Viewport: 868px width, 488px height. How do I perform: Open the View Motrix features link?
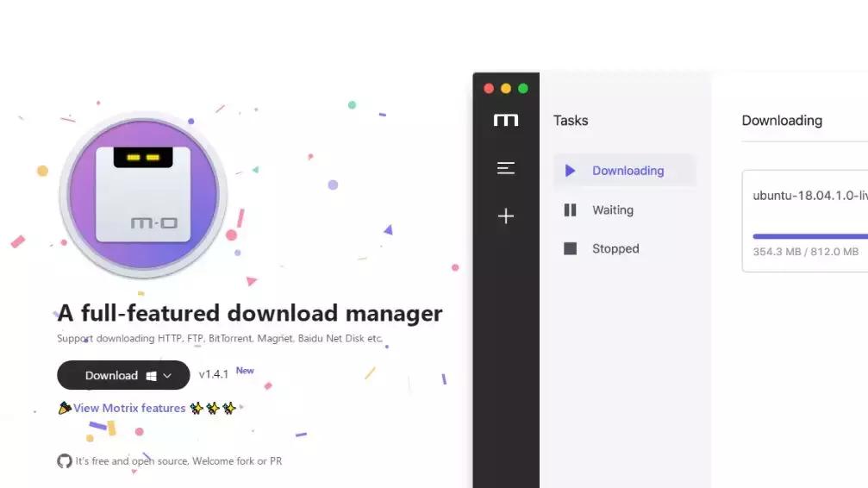(129, 408)
